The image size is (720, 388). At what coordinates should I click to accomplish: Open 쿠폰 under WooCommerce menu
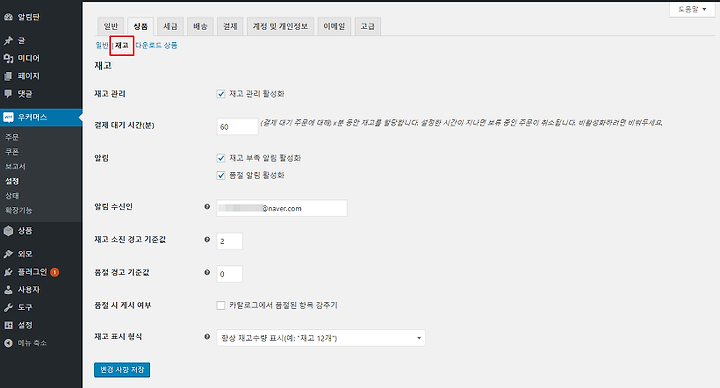pyautogui.click(x=12, y=152)
